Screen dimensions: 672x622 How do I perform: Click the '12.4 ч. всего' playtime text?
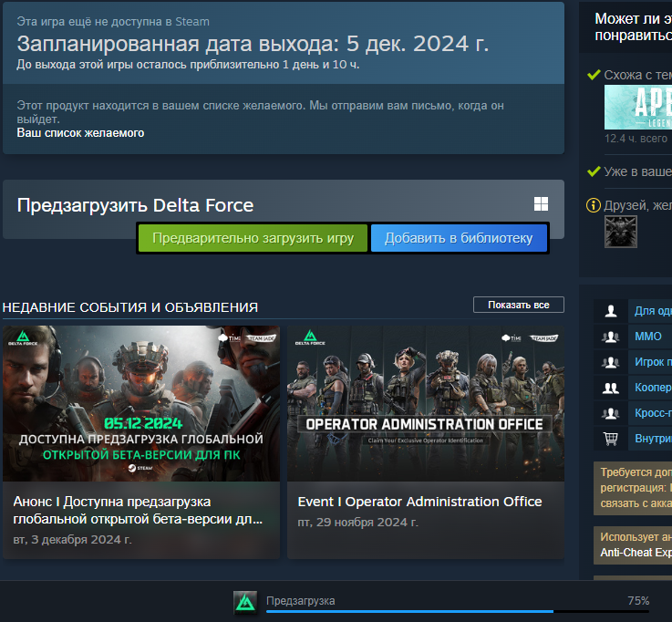[x=636, y=139]
